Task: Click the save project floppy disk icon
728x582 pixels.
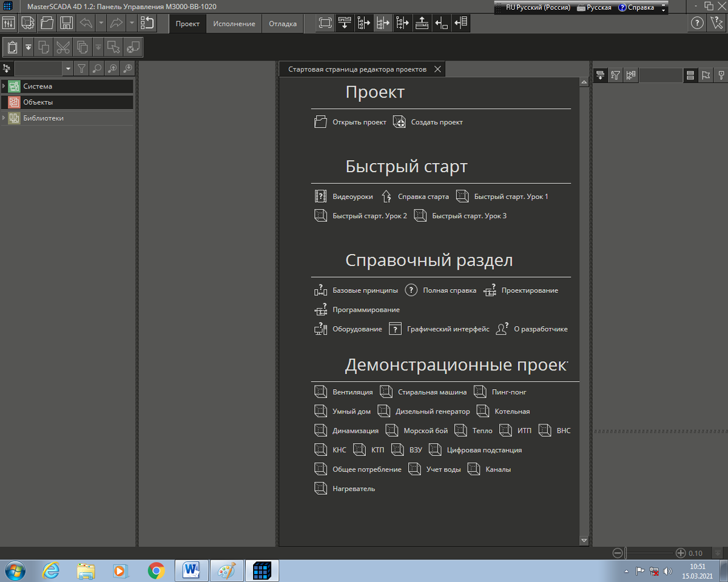Action: pos(66,24)
